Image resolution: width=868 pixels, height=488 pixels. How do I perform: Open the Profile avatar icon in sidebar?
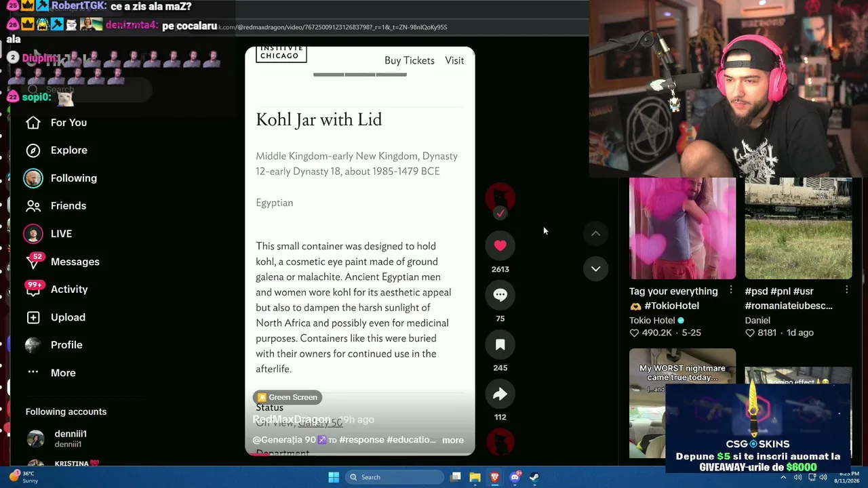click(x=33, y=345)
